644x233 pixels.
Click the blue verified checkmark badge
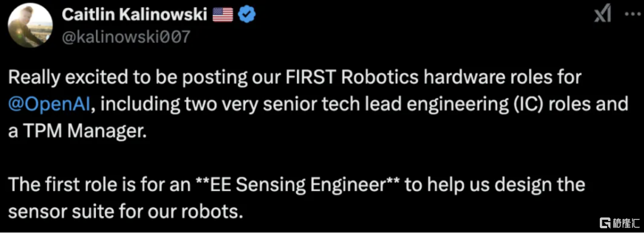click(247, 15)
